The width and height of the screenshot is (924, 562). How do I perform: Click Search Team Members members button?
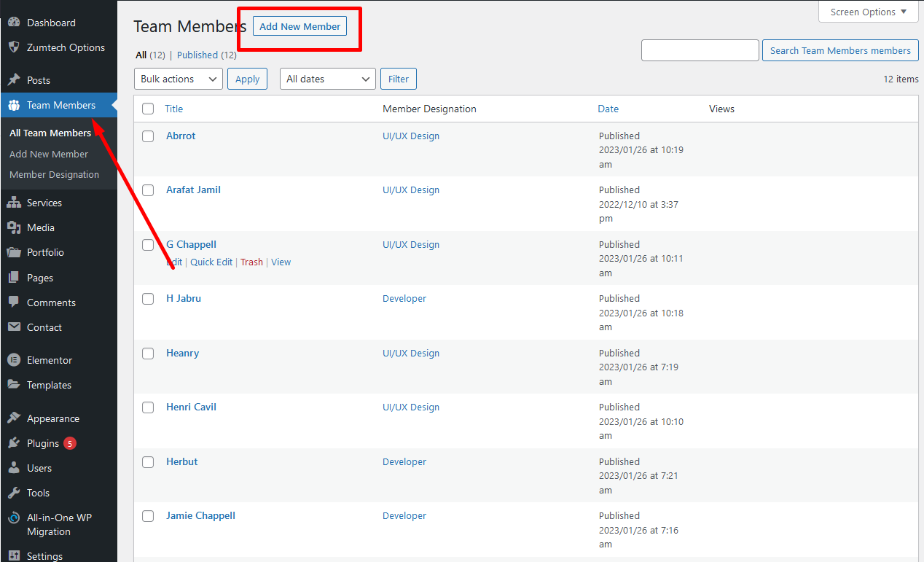point(840,50)
